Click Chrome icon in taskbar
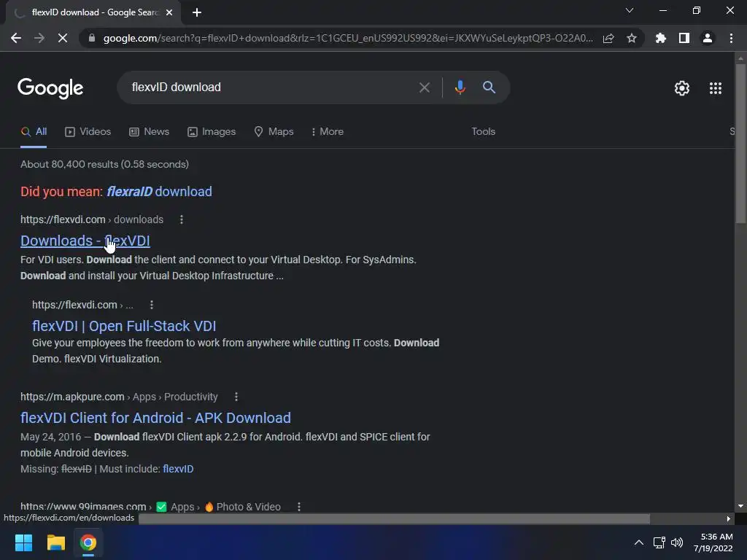The image size is (747, 560). point(88,542)
